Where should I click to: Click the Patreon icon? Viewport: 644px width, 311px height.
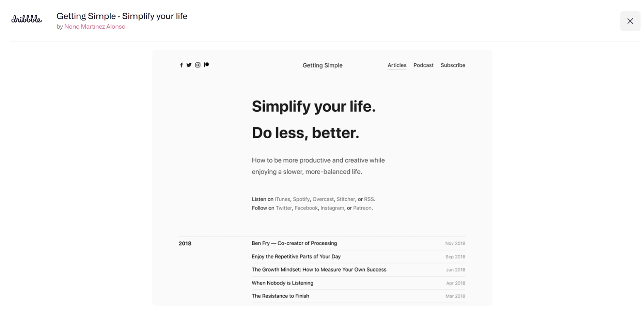[x=206, y=65]
